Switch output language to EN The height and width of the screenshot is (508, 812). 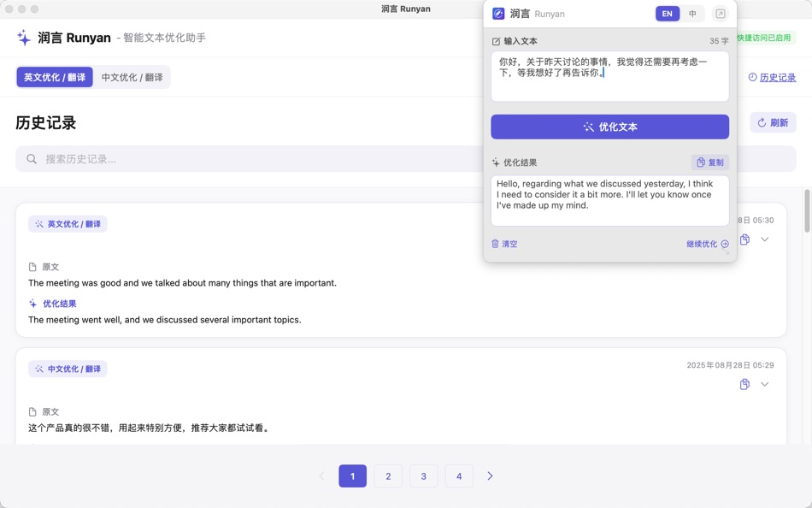[x=667, y=14]
